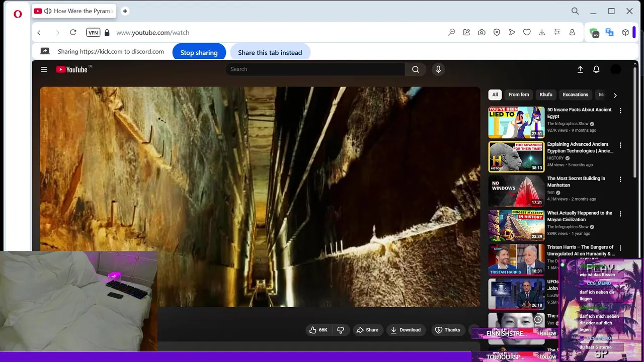Show site security lock info
Screen dimensions: 644x362
coord(107,33)
